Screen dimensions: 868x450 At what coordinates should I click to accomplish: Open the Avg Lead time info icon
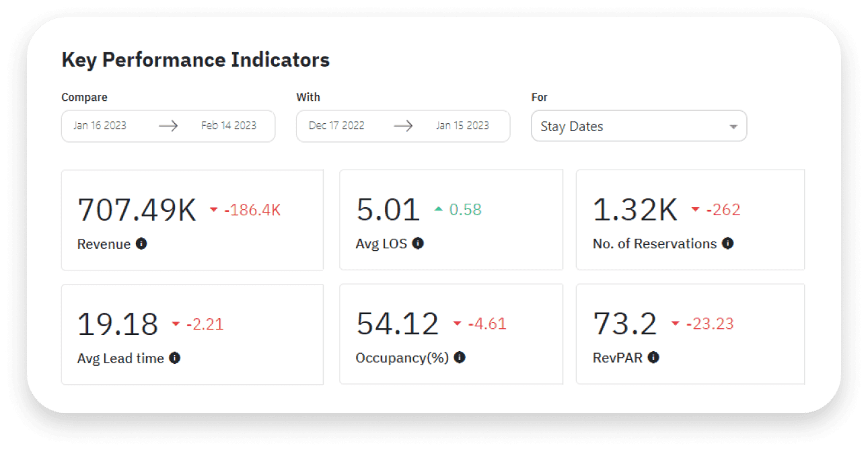click(176, 359)
